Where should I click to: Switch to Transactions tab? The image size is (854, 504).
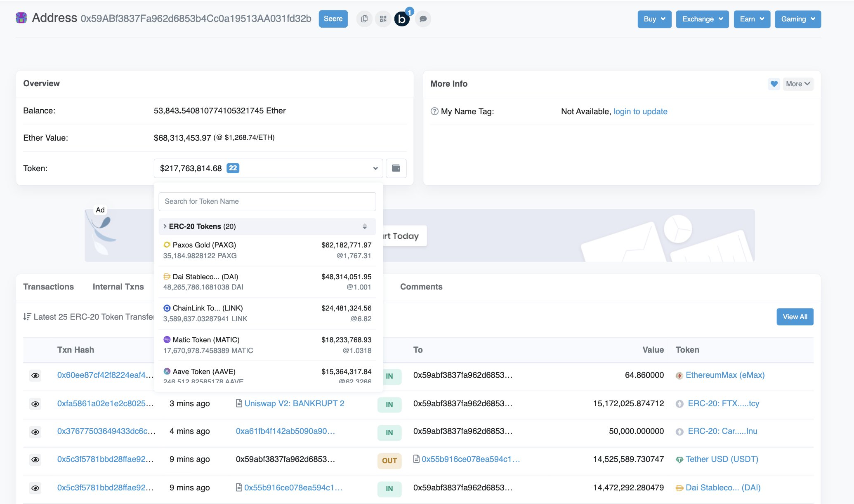pyautogui.click(x=48, y=287)
